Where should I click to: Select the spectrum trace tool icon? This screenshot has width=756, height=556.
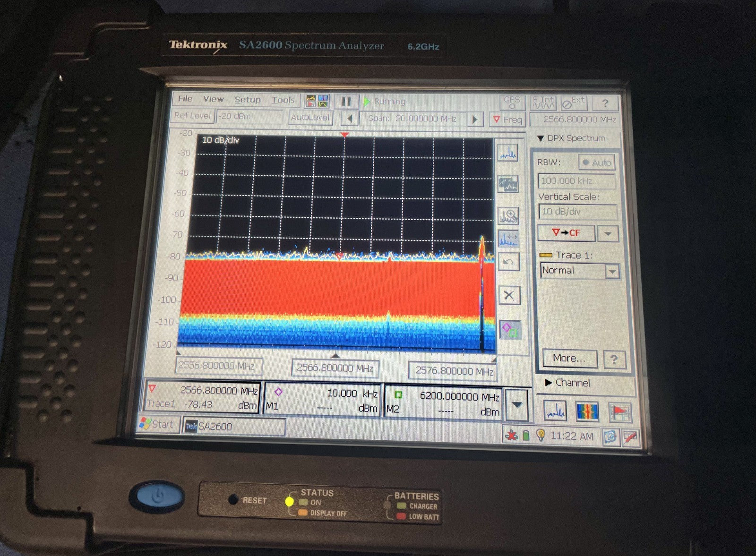[x=508, y=153]
